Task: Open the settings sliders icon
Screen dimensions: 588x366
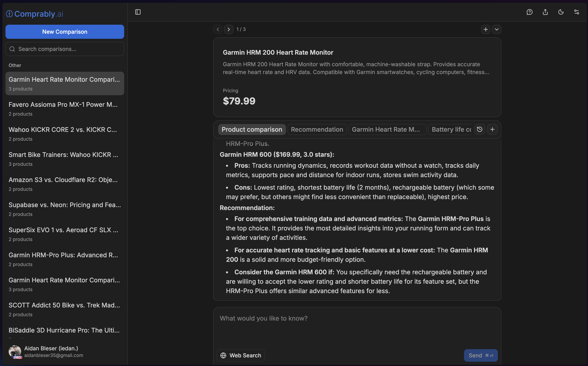Action: [577, 12]
